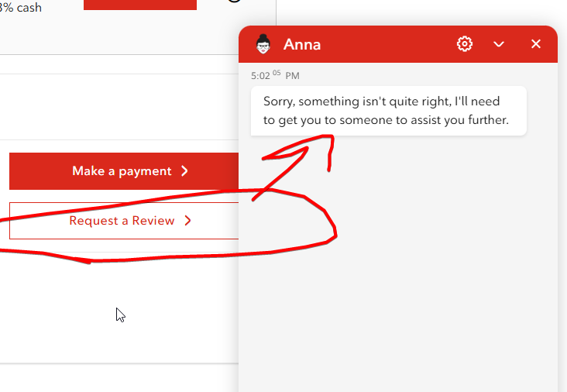Click the 5:02 PM chat timestamp
Viewport: 567px width, 392px height.
pyautogui.click(x=275, y=75)
